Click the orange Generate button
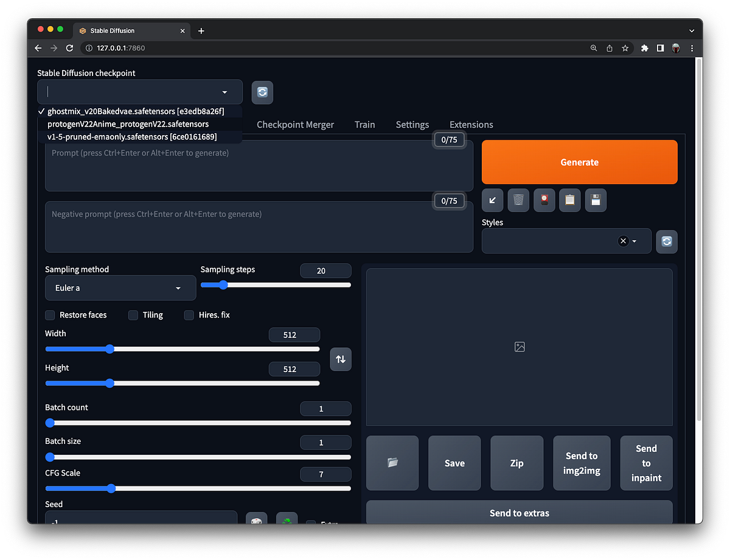Image resolution: width=730 pixels, height=560 pixels. coord(580,162)
